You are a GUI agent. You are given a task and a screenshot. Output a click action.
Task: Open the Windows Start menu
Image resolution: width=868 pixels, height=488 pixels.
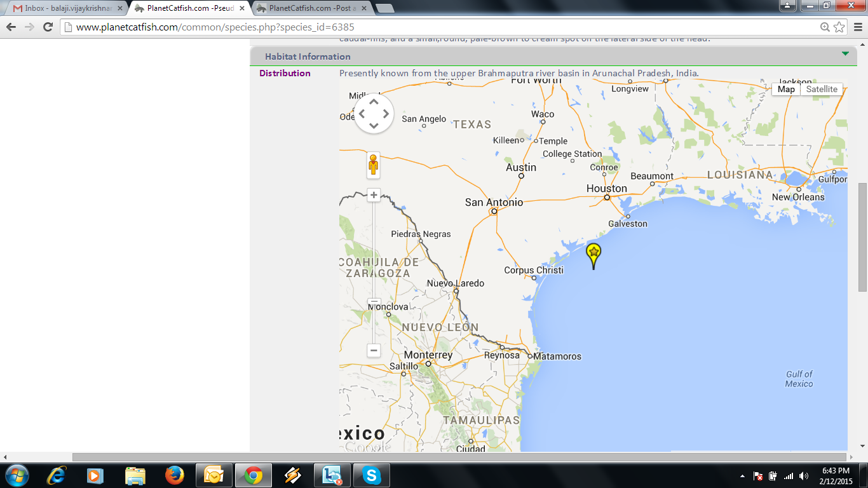pyautogui.click(x=16, y=475)
